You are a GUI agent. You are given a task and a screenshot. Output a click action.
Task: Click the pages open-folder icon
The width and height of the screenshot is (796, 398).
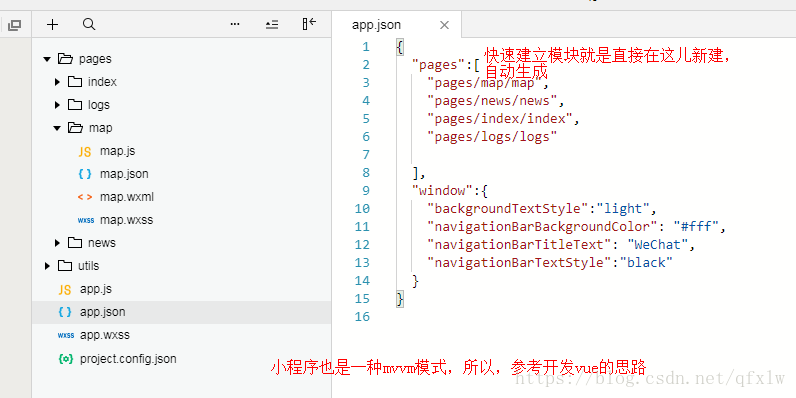coord(65,59)
